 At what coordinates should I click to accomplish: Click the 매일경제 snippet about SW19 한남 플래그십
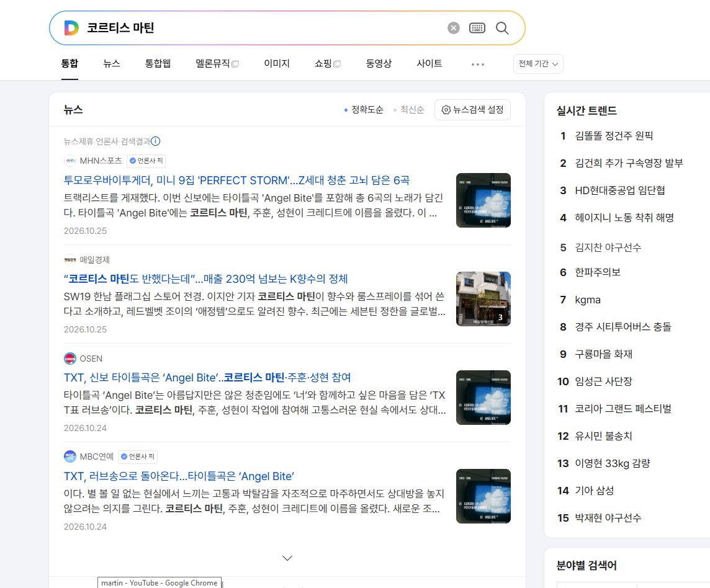(x=254, y=304)
